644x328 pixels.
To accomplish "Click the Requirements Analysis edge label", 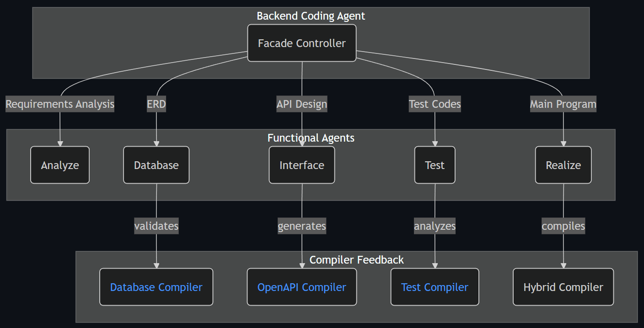I will [x=60, y=104].
